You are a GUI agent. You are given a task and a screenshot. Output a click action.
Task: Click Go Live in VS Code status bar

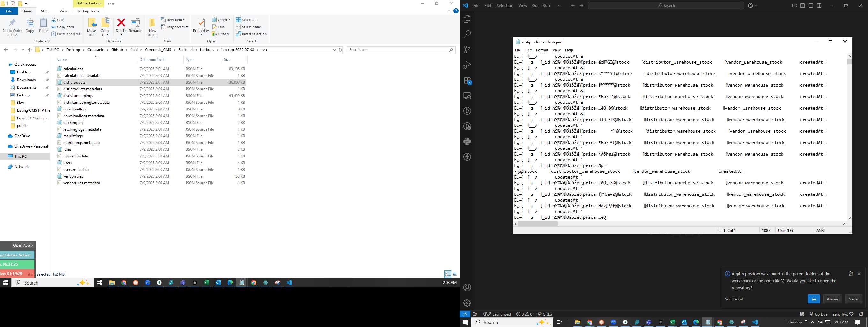tap(819, 314)
